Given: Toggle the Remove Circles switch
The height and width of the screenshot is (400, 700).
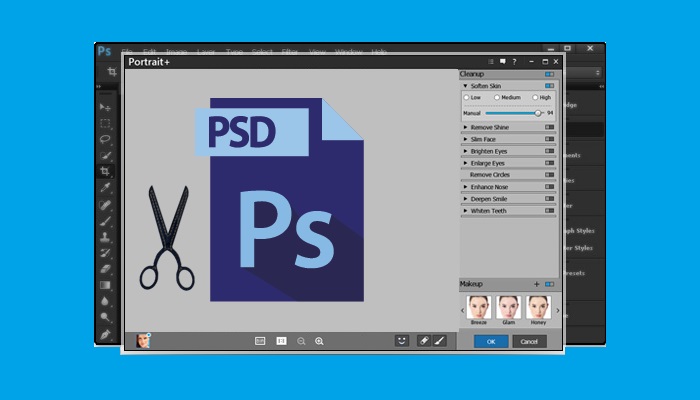Looking at the screenshot, I should [550, 175].
